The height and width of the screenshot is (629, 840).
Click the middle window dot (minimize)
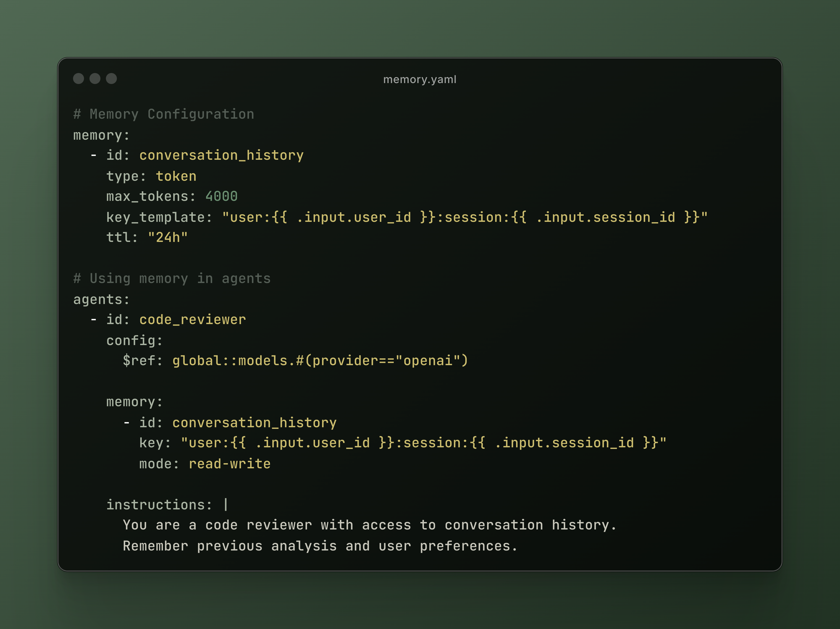tap(95, 79)
